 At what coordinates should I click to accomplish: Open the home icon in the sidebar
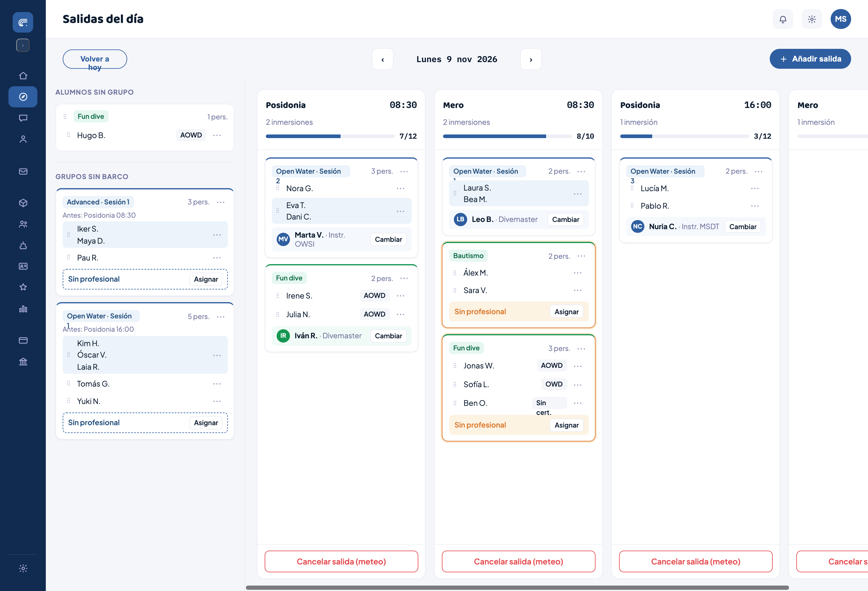point(23,76)
